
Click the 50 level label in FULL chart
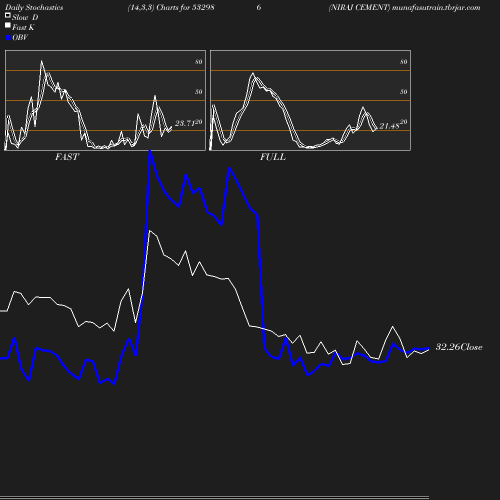tap(404, 92)
